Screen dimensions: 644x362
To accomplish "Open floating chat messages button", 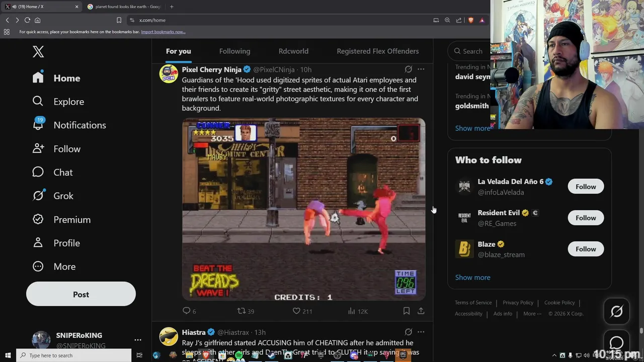I will 616,342.
